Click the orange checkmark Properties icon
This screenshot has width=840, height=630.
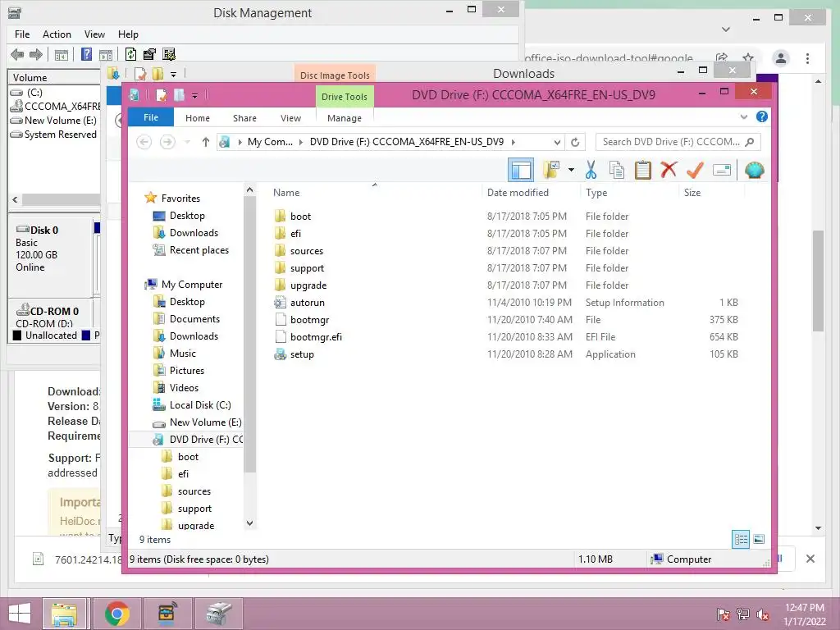pos(695,170)
